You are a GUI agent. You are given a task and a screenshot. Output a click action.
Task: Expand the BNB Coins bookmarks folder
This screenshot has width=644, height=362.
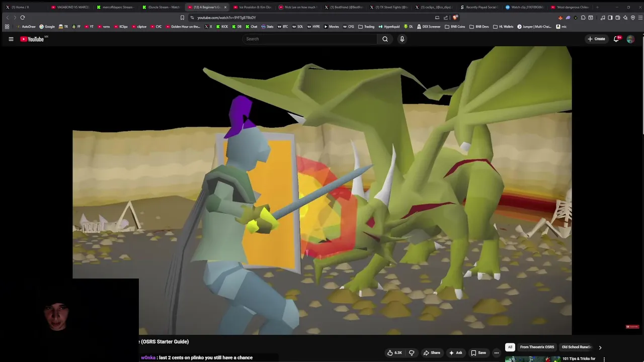pos(455,27)
